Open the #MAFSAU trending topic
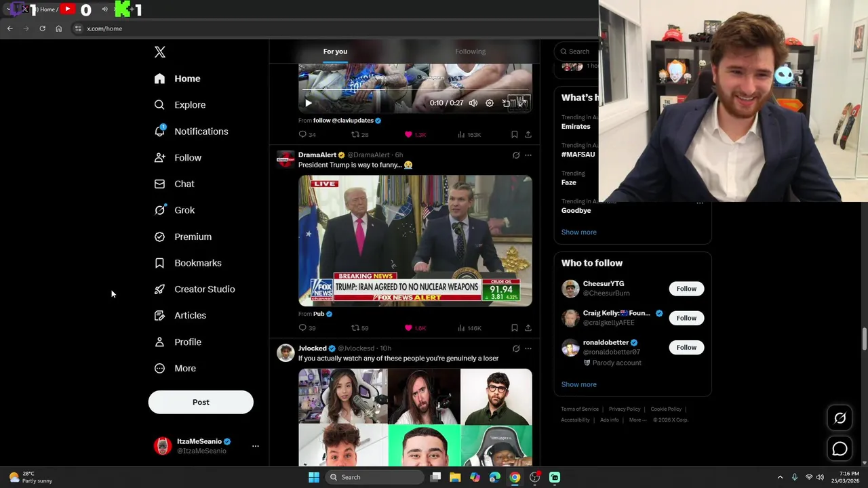The image size is (868, 488). pyautogui.click(x=578, y=155)
